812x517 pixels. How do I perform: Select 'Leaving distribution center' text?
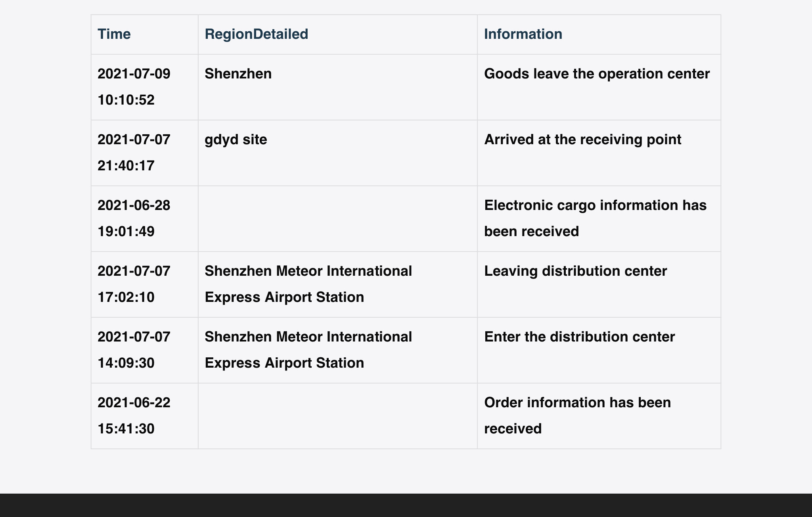[575, 271]
